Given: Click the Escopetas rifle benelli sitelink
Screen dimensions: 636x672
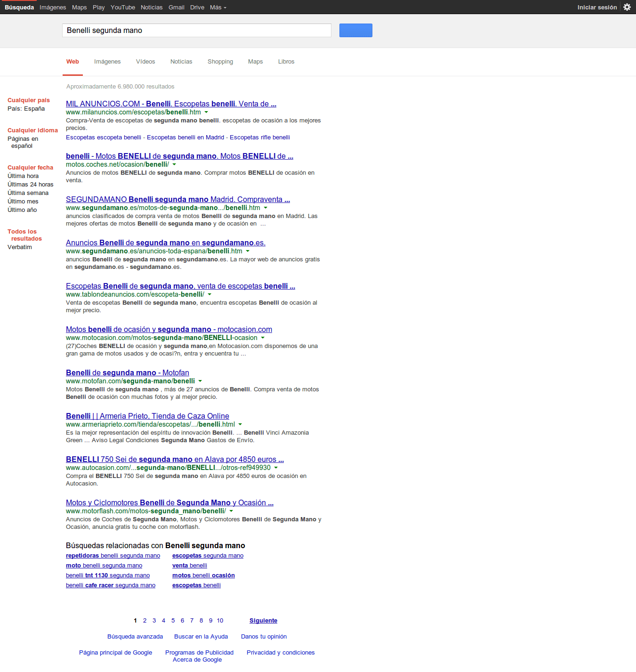Looking at the screenshot, I should click(260, 138).
